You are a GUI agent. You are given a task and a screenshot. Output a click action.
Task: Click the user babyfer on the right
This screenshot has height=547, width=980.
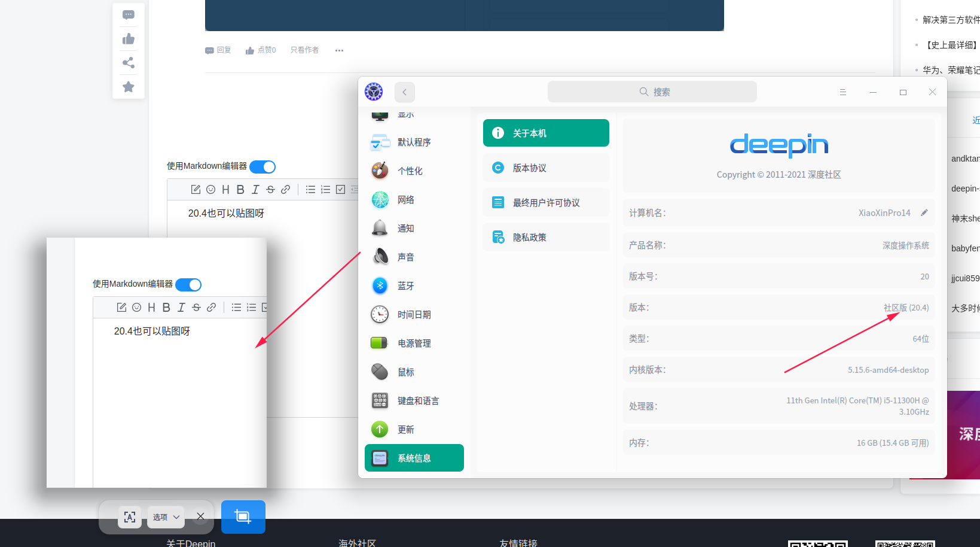pyautogui.click(x=965, y=248)
